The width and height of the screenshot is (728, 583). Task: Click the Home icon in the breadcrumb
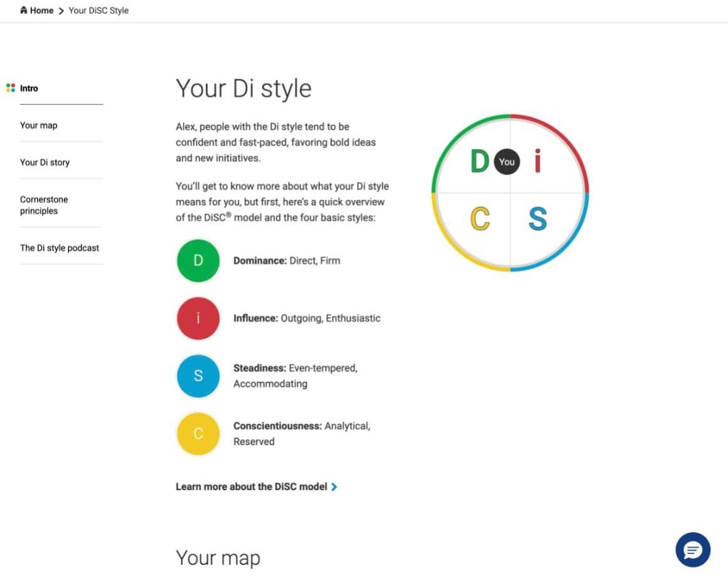[x=24, y=10]
